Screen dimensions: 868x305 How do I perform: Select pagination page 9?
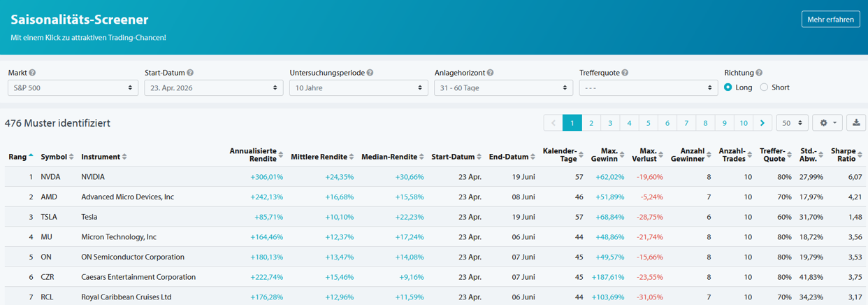click(x=725, y=123)
